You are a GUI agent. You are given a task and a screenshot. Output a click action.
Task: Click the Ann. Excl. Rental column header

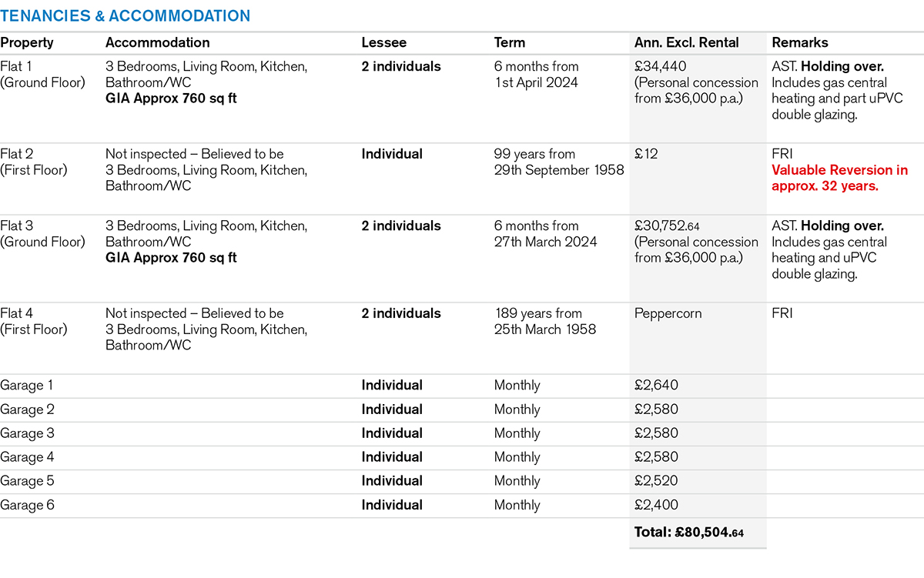[686, 43]
